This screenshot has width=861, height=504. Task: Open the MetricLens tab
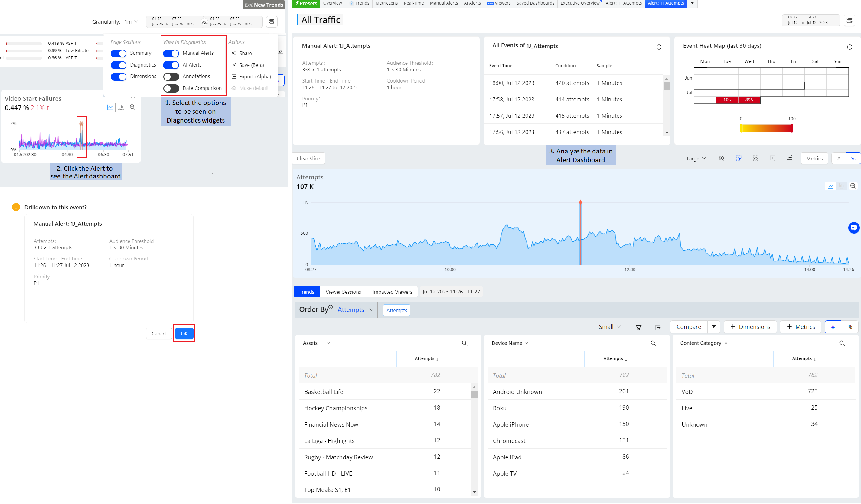[386, 3]
